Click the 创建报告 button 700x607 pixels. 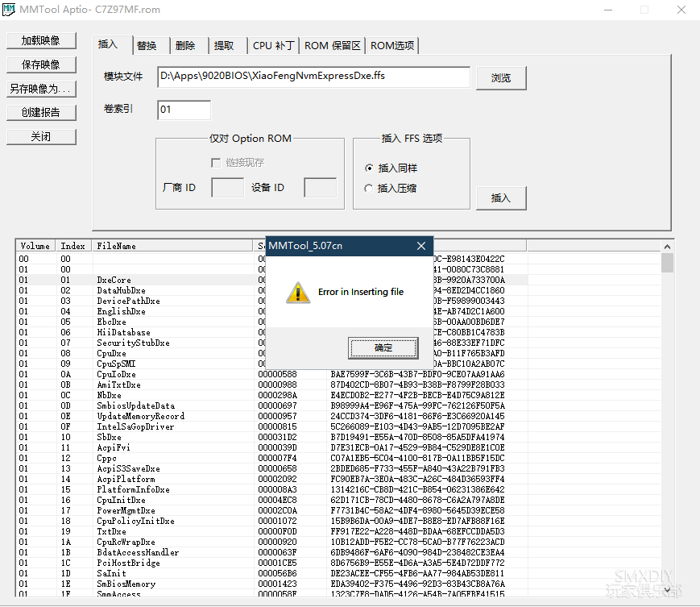[x=41, y=113]
